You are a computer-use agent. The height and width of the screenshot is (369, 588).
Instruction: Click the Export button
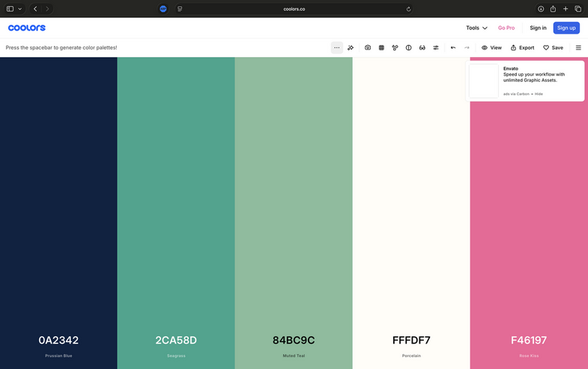[522, 47]
